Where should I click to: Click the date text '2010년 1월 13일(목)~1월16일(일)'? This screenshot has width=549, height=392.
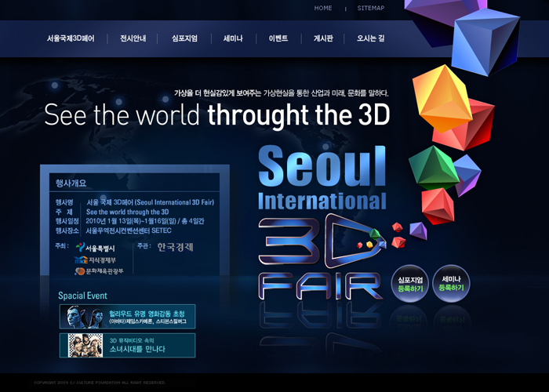[x=131, y=221]
